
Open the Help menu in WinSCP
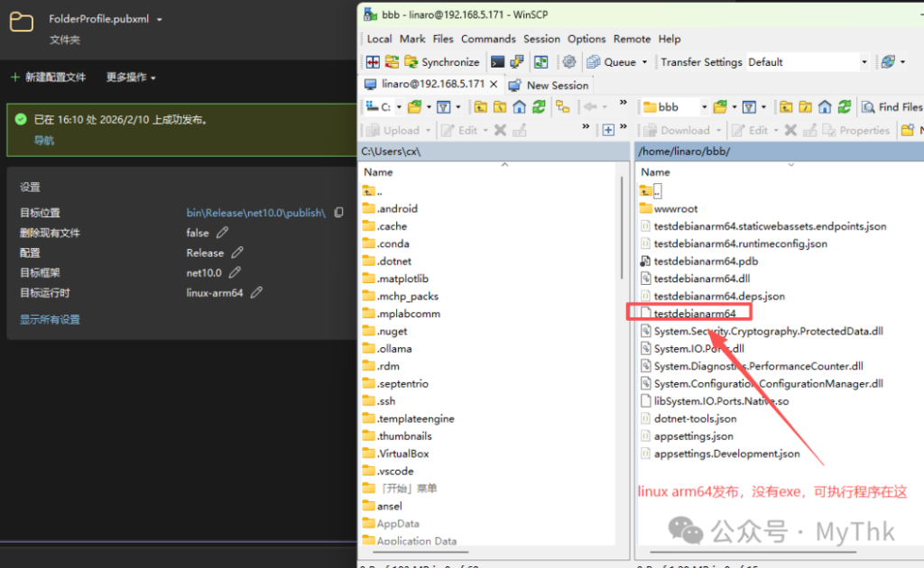pos(669,39)
